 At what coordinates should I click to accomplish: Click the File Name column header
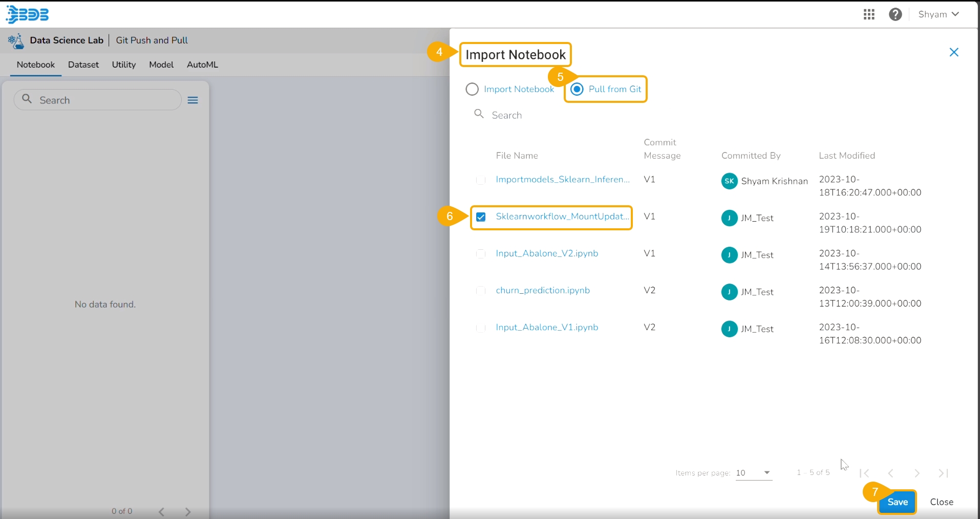coord(517,156)
